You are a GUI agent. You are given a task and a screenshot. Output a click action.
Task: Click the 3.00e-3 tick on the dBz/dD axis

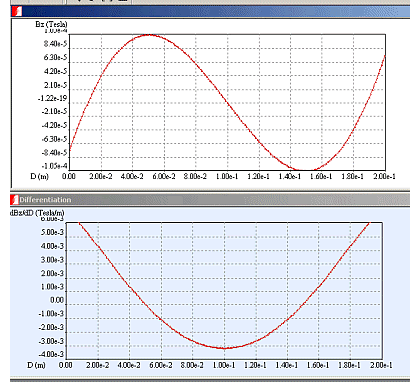52,260
